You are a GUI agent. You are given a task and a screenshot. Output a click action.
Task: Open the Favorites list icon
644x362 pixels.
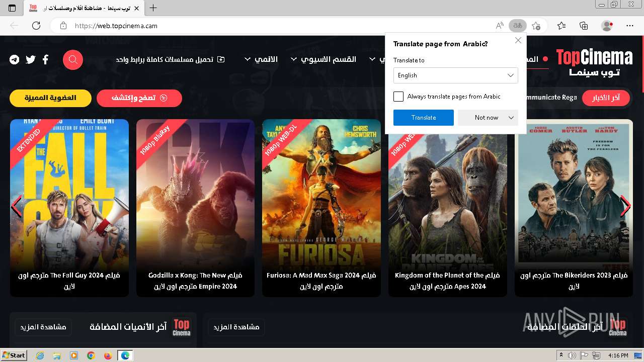561,26
